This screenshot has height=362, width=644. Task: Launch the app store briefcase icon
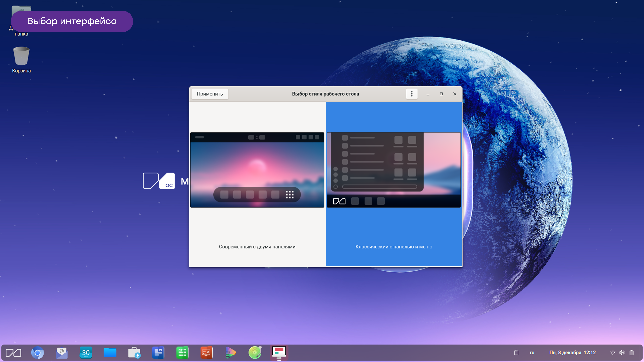(x=134, y=353)
